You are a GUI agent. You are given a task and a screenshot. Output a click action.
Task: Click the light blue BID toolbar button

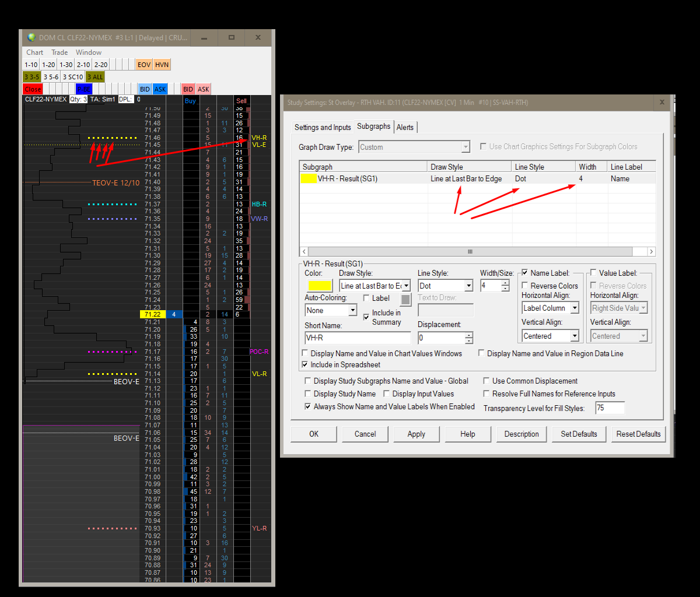[145, 89]
